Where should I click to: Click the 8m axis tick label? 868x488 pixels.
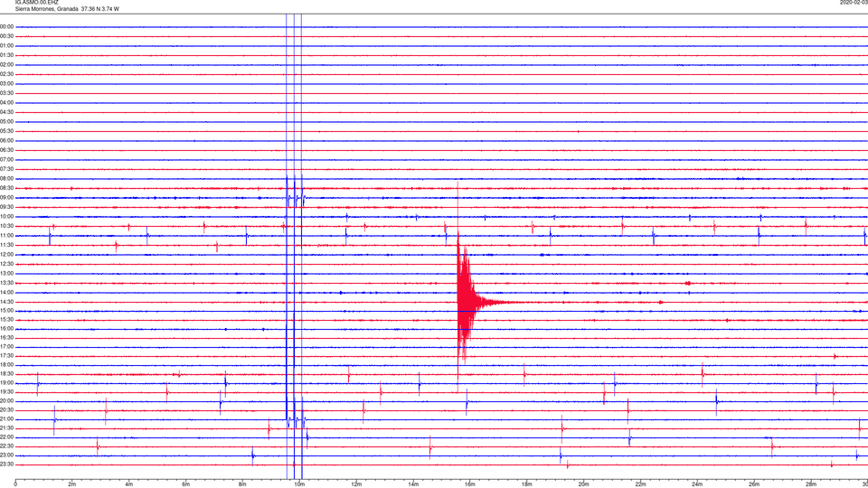click(x=242, y=484)
